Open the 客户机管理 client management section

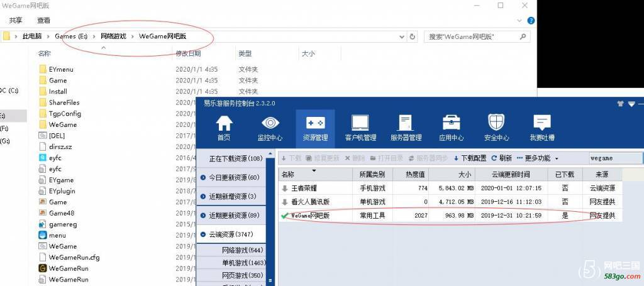360,128
